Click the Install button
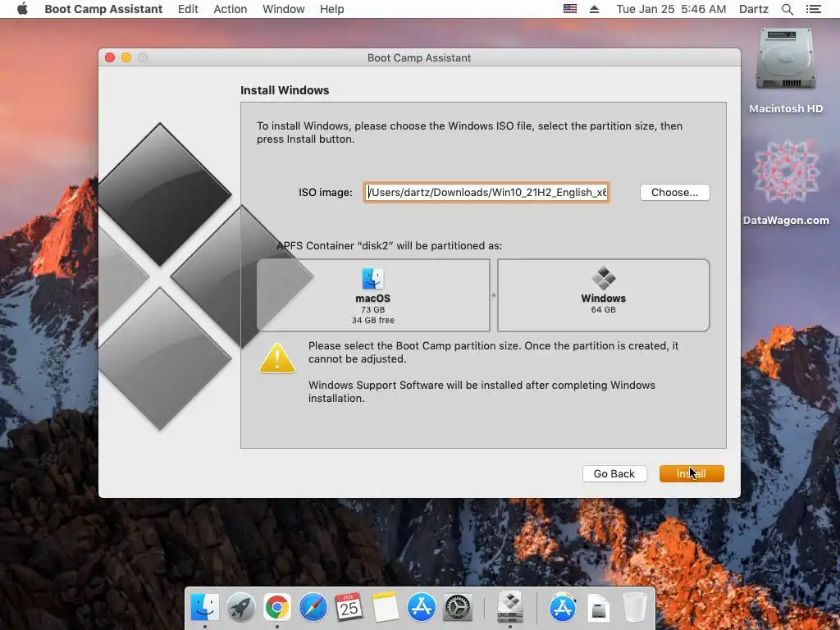The width and height of the screenshot is (840, 630). (692, 473)
